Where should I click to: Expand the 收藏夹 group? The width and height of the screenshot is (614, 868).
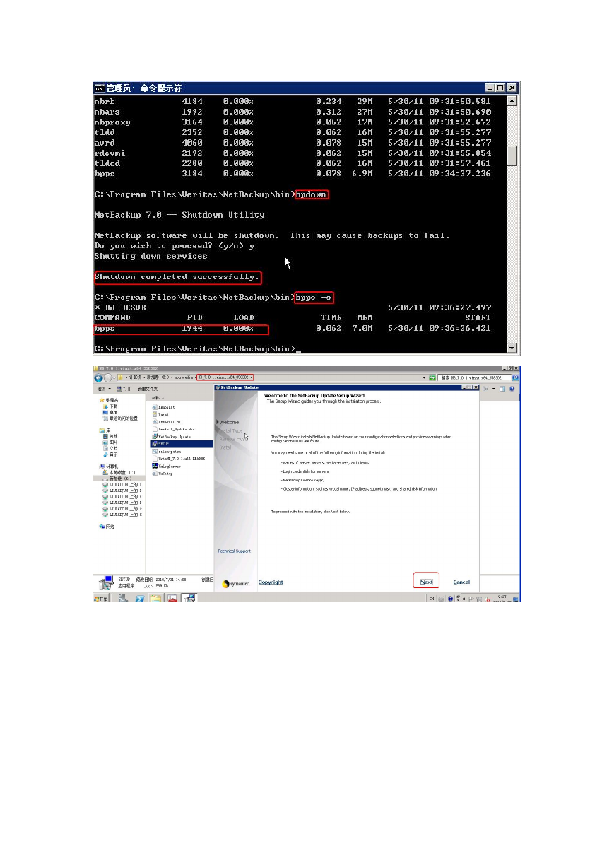(x=109, y=400)
